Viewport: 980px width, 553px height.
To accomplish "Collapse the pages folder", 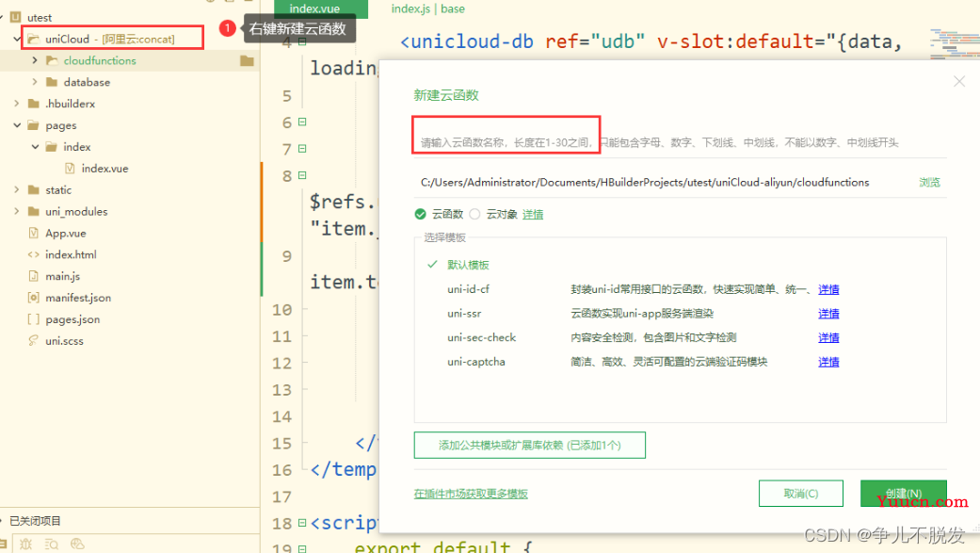I will click(x=17, y=125).
